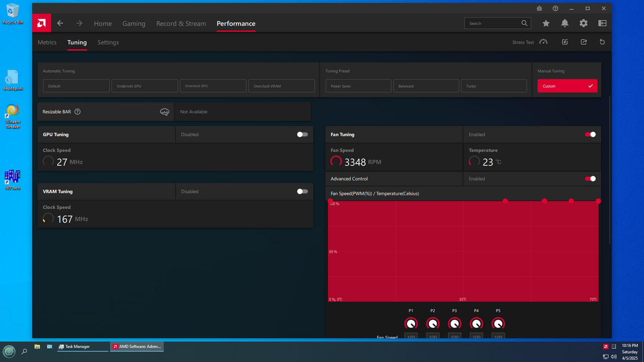Open favorites using the star icon

[546, 23]
